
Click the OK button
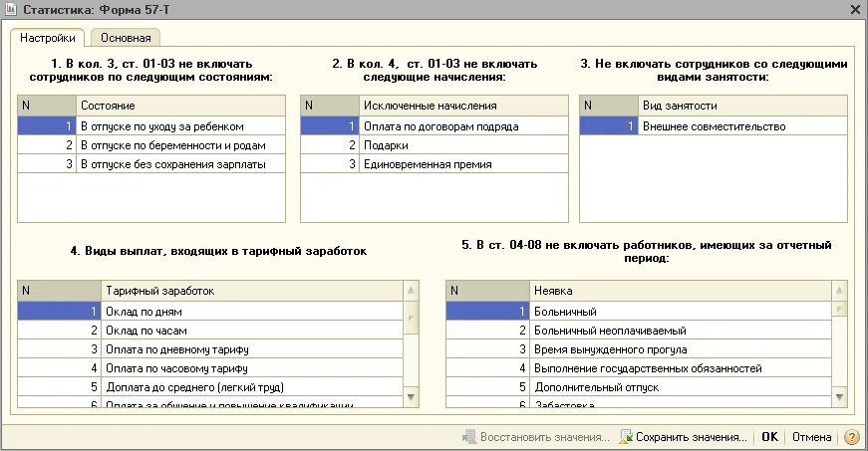[x=769, y=437]
